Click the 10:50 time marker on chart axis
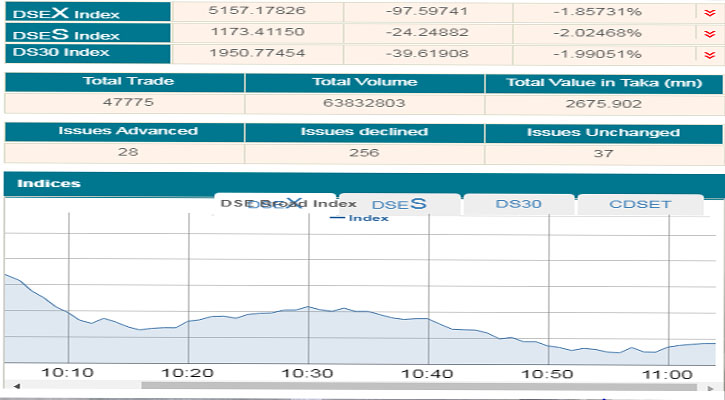 549,373
